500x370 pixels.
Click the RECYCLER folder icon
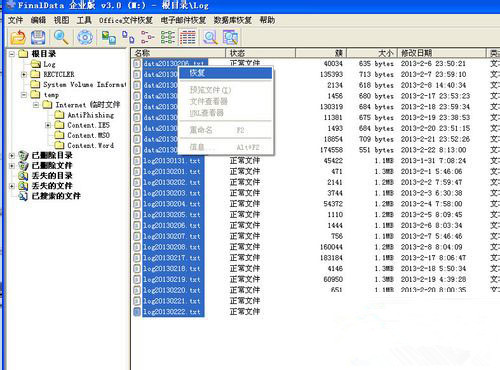(35, 74)
